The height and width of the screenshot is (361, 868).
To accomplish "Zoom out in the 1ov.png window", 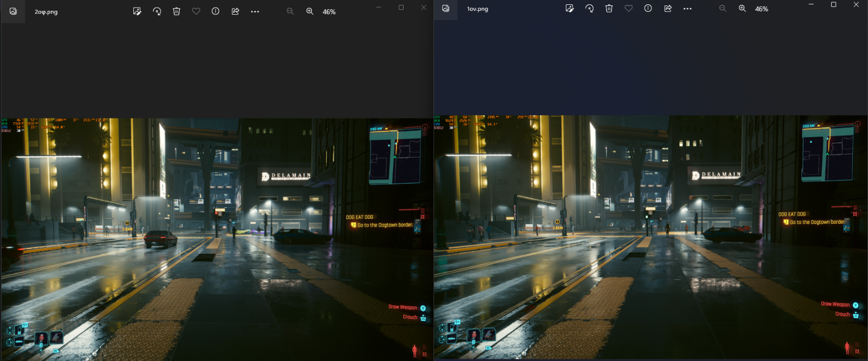I will coord(723,9).
